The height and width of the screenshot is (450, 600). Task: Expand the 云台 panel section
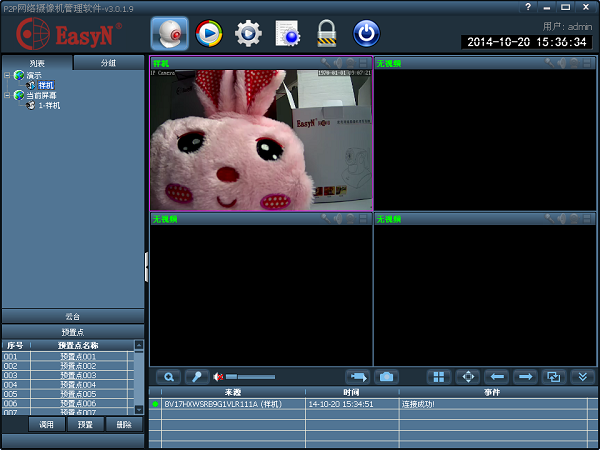point(72,316)
